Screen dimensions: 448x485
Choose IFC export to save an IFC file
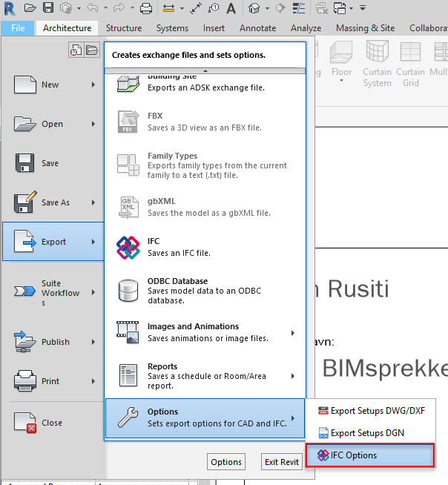(x=205, y=247)
